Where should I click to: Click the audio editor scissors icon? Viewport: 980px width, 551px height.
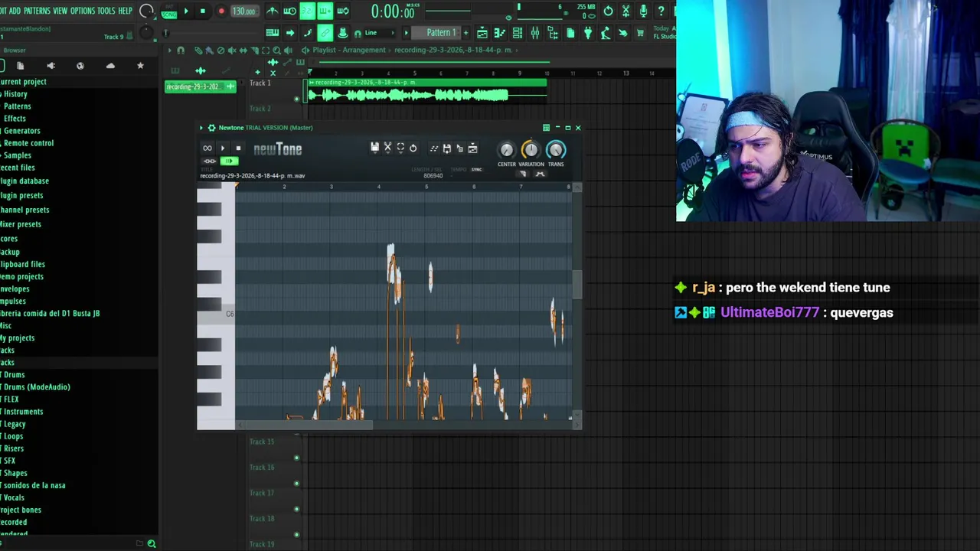pos(626,11)
